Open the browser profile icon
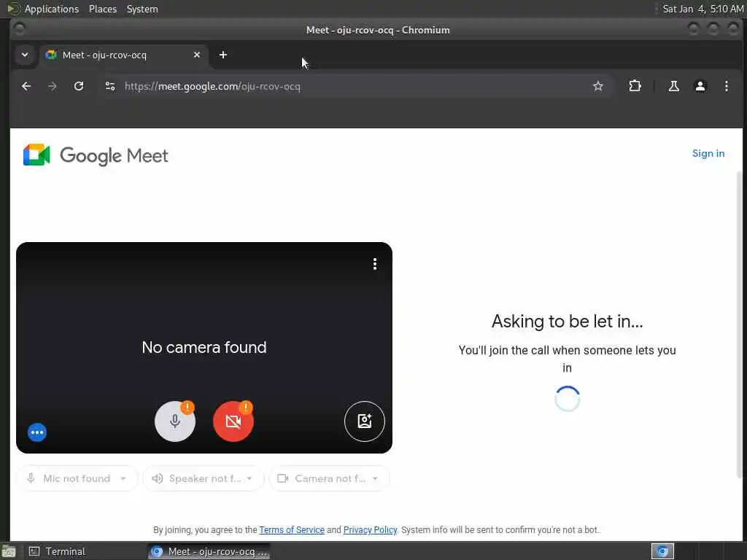The image size is (747, 560). pyautogui.click(x=700, y=86)
